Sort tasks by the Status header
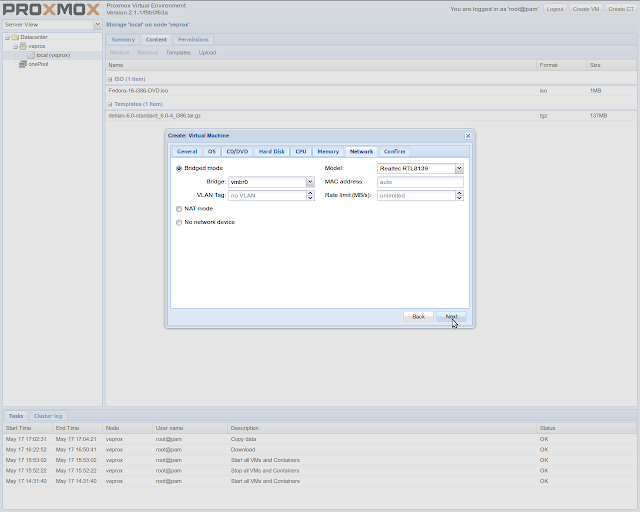The image size is (640, 512). pos(587,428)
